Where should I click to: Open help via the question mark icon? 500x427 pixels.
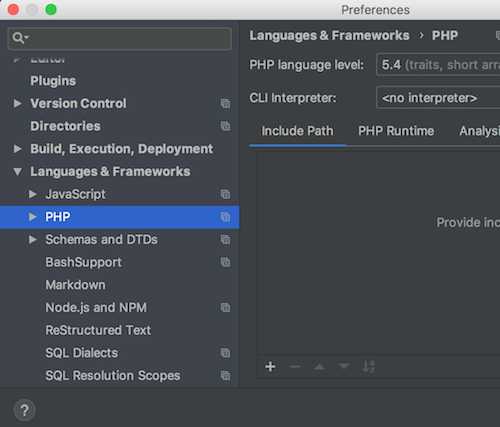coord(24,410)
